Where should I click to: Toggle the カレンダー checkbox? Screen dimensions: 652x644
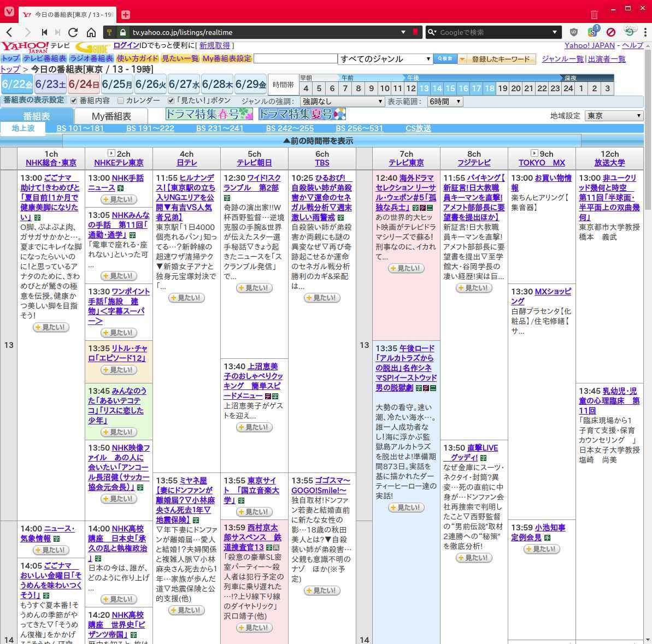point(121,101)
